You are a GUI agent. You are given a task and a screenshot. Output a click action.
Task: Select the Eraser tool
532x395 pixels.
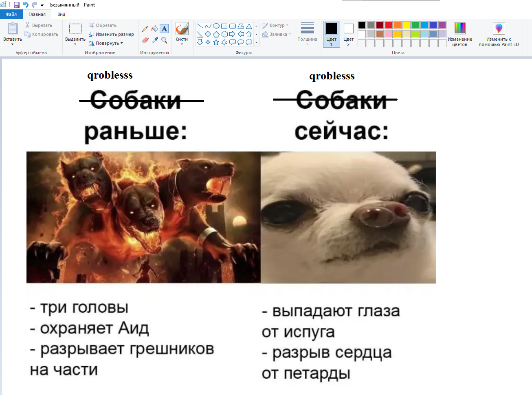[x=145, y=40]
